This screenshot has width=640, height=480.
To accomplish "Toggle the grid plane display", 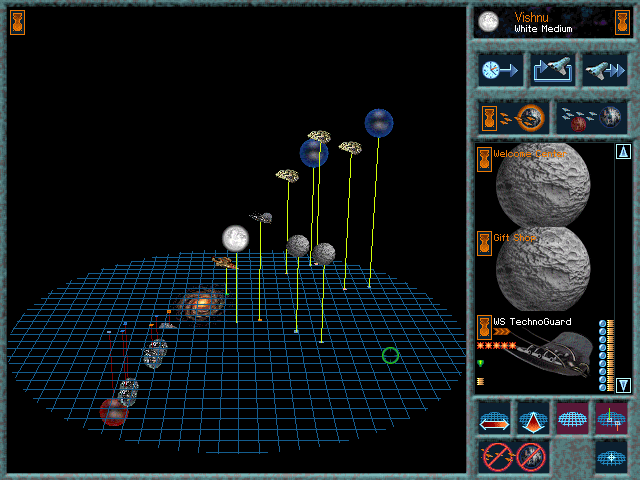I will pos(572,419).
